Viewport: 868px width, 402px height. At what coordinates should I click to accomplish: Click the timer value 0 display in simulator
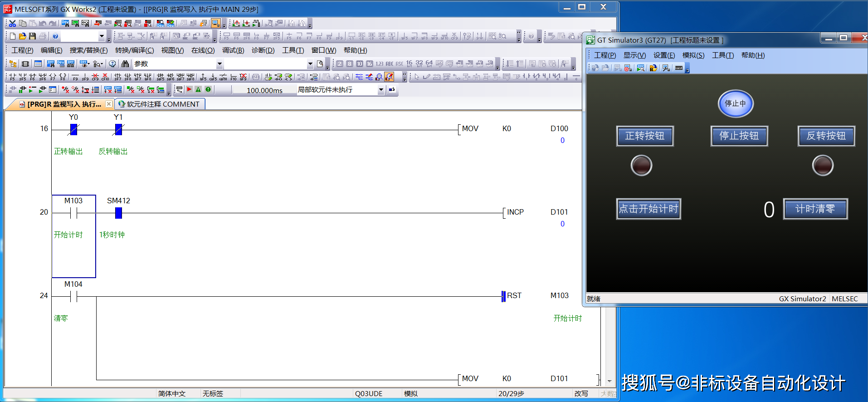769,210
